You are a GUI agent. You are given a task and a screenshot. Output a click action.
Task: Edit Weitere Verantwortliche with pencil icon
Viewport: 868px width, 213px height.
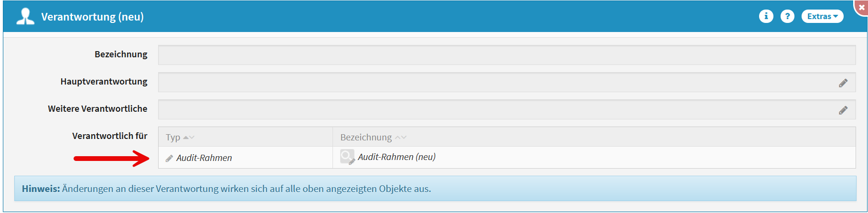[x=843, y=110]
